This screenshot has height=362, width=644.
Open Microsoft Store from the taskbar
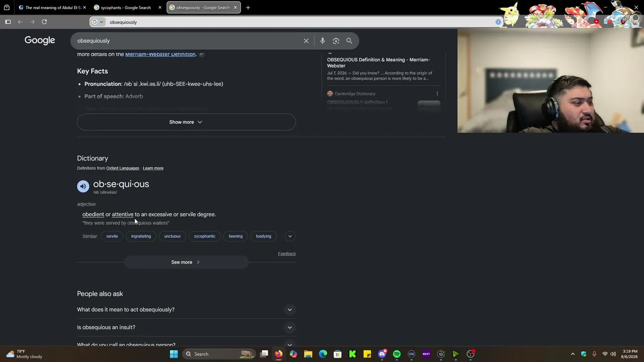pyautogui.click(x=338, y=354)
